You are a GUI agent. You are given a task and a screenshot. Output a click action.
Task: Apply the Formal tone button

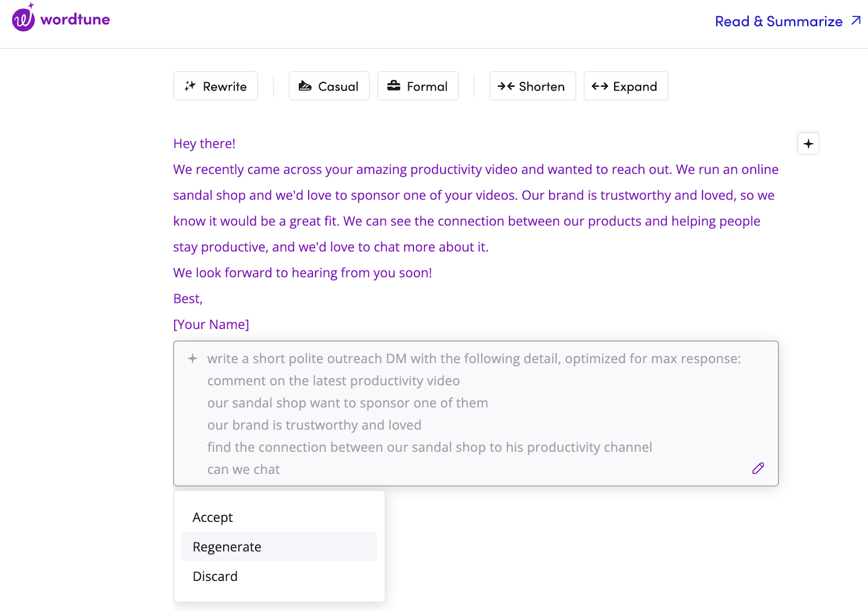(418, 86)
